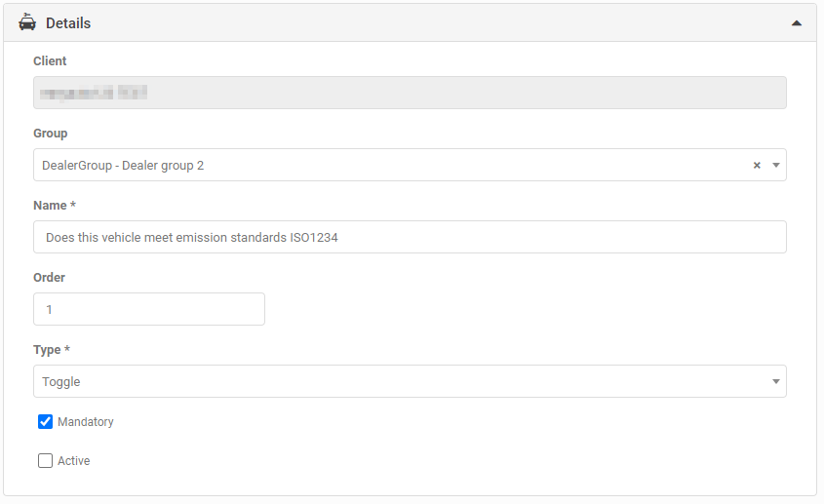Clear the Dealer group 2 selection
This screenshot has height=504, width=824.
(757, 166)
